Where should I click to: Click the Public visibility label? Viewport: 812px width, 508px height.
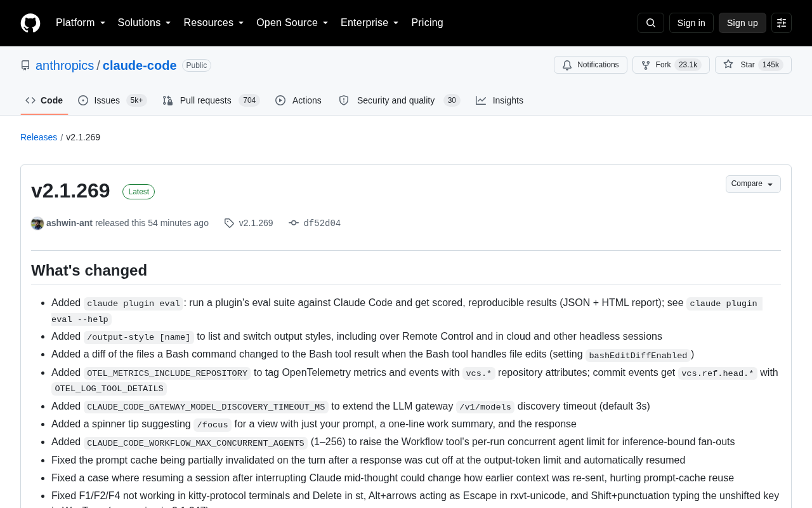[x=197, y=65]
